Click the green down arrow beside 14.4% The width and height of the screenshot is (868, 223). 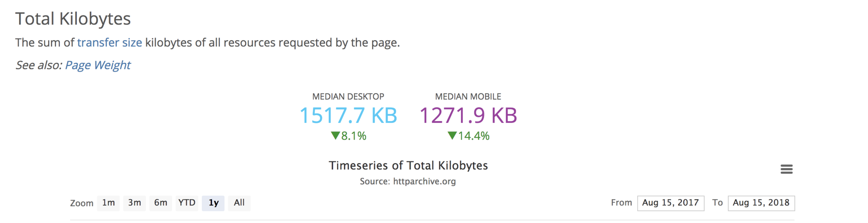pyautogui.click(x=452, y=135)
